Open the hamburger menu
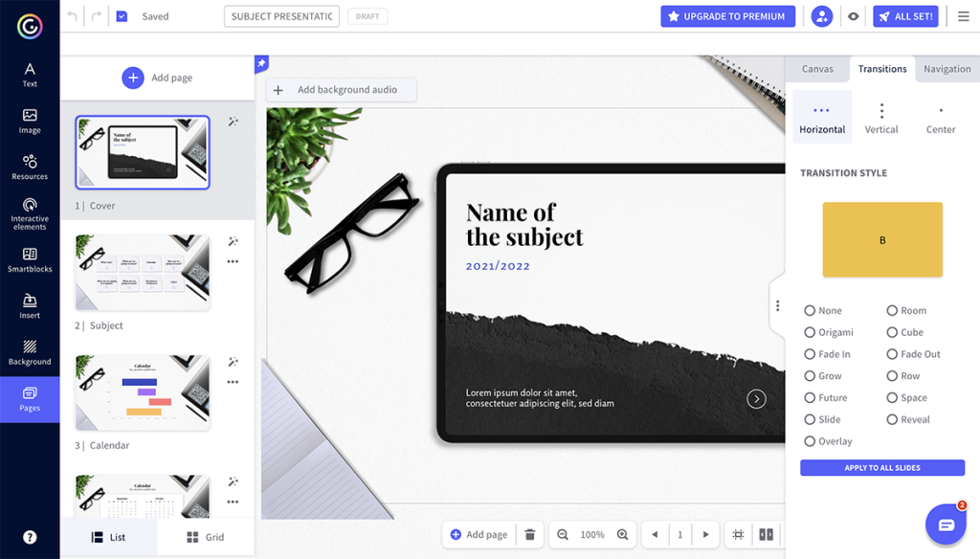 pyautogui.click(x=964, y=16)
